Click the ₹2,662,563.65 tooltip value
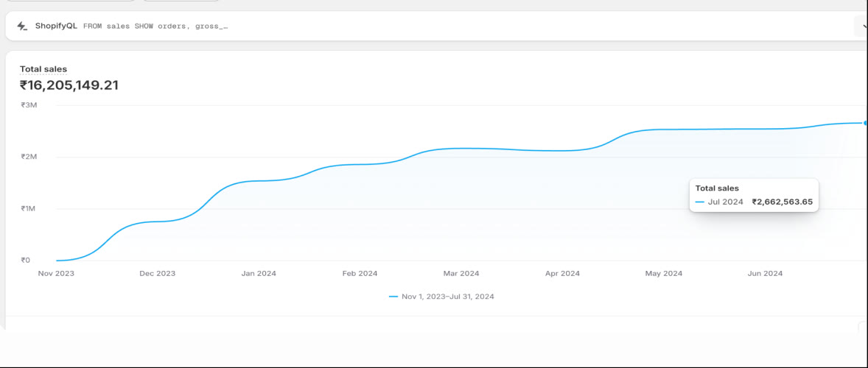868x368 pixels. [783, 202]
